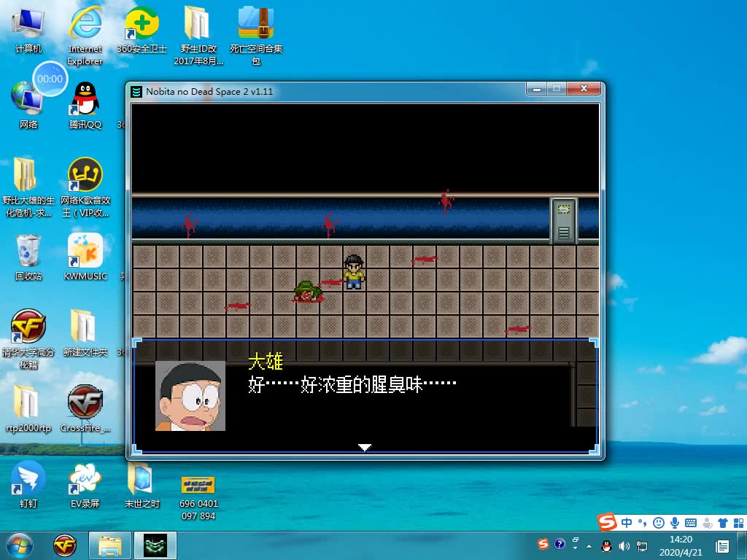Viewport: 747px width, 560px height.
Task: Select the 野生ID改 2017年8月 folder
Action: pyautogui.click(x=198, y=36)
